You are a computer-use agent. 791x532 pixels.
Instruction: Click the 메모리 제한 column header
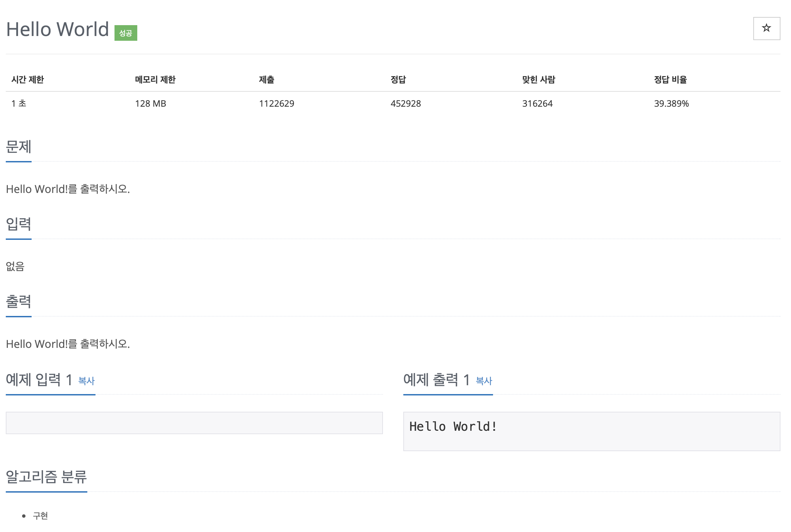pos(155,79)
